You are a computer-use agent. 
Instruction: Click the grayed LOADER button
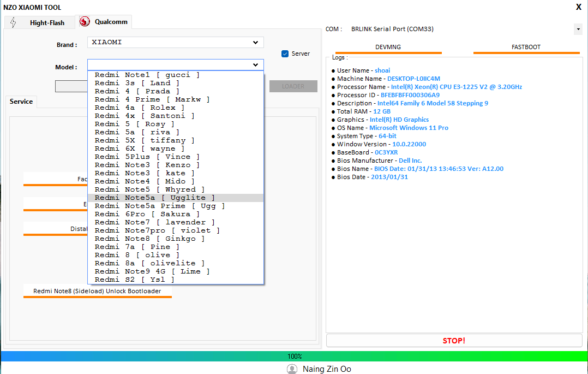pyautogui.click(x=293, y=86)
